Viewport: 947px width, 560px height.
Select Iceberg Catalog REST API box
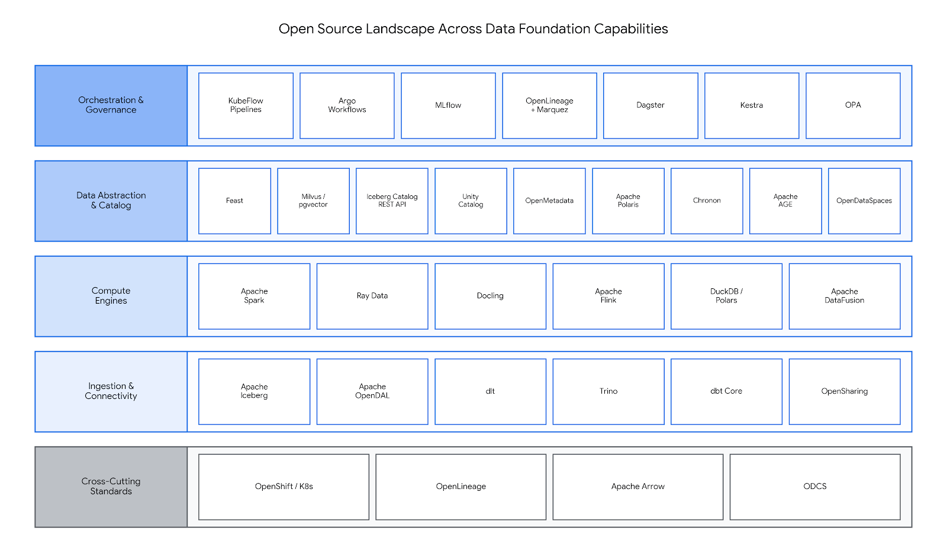tap(392, 201)
